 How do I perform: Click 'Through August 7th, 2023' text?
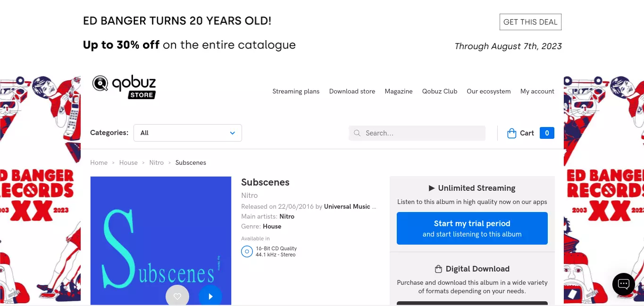[508, 46]
